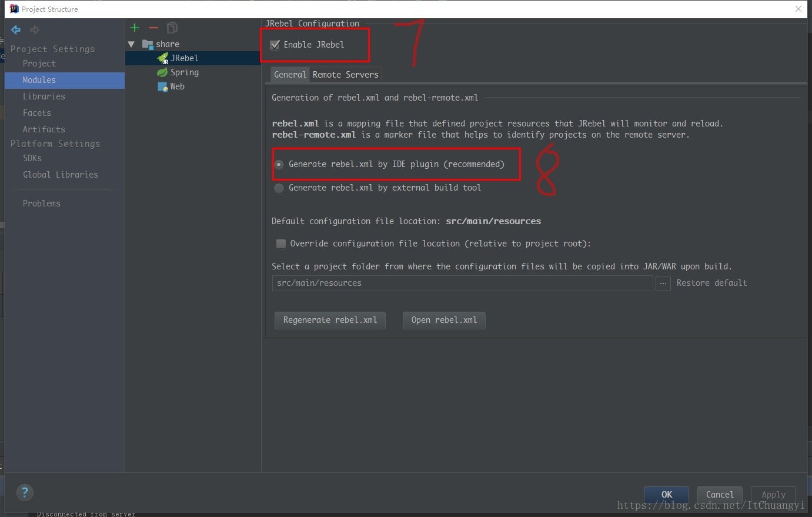This screenshot has height=517, width=812.
Task: Select the JRebel facet tree item
Action: [193, 58]
